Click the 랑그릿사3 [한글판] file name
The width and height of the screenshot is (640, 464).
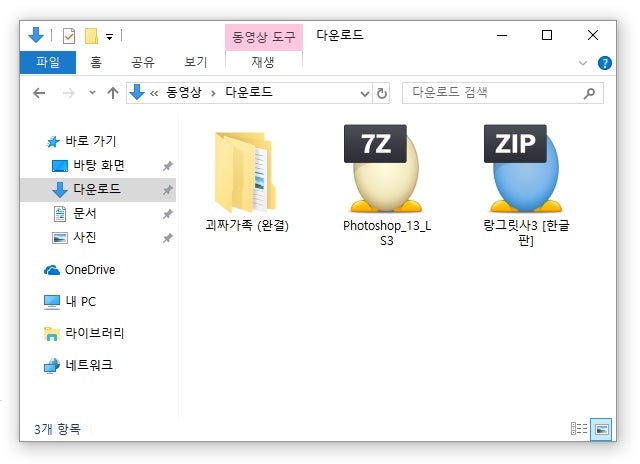pos(526,233)
